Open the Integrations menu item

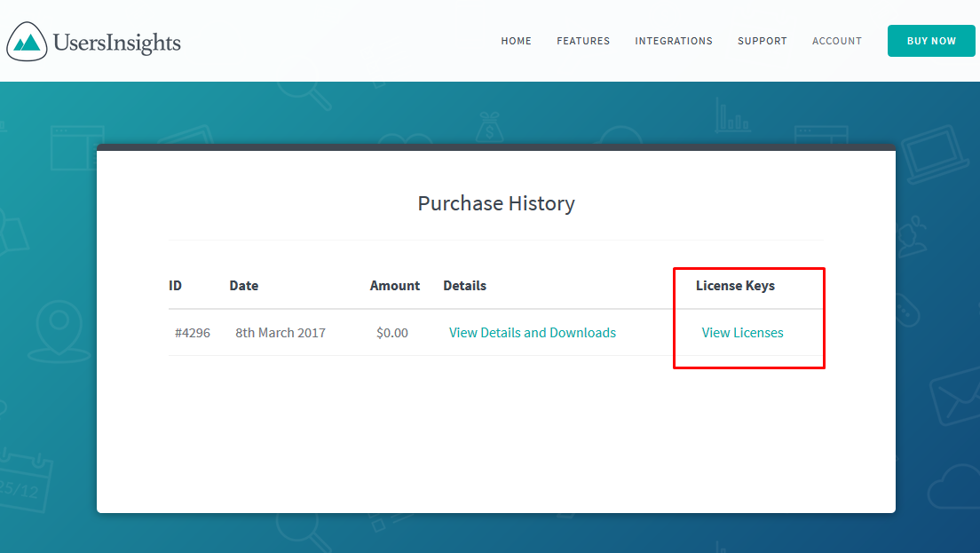click(673, 41)
